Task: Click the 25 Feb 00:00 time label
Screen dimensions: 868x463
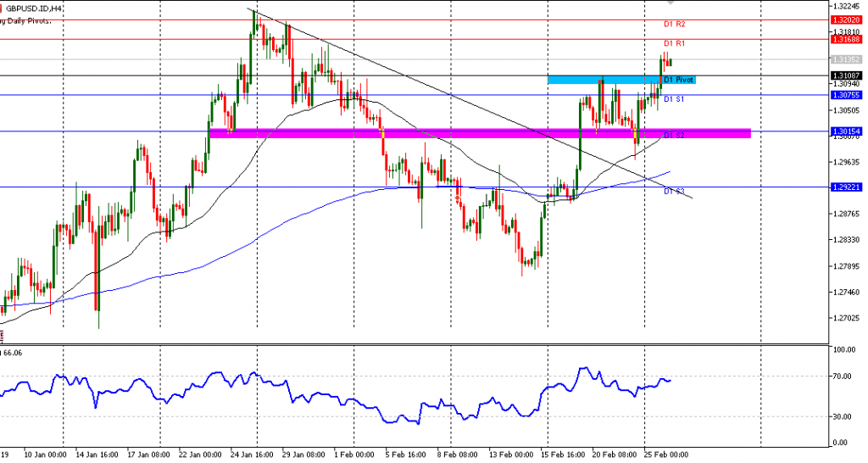Action: 666,454
